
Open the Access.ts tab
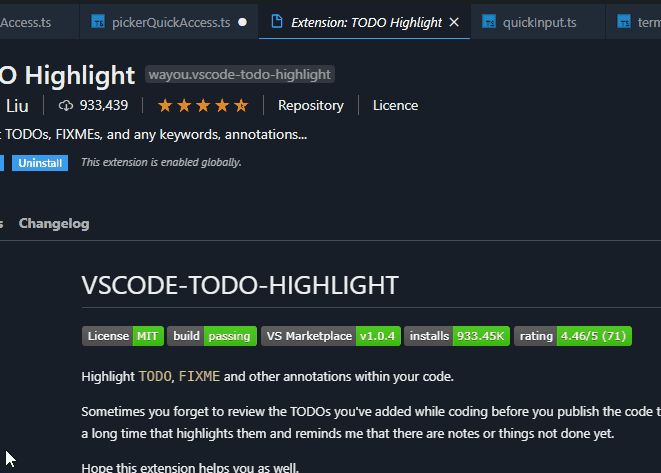click(x=38, y=22)
